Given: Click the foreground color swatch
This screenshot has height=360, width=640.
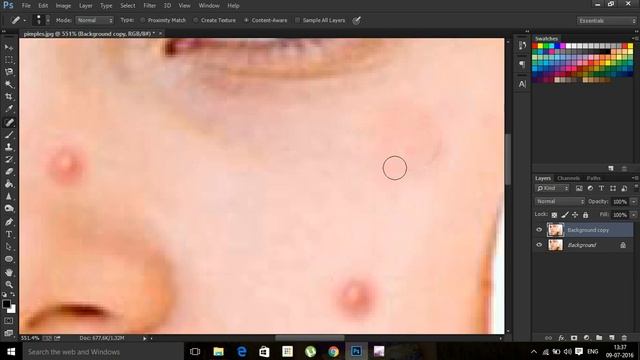Looking at the screenshot, I should pos(6,304).
